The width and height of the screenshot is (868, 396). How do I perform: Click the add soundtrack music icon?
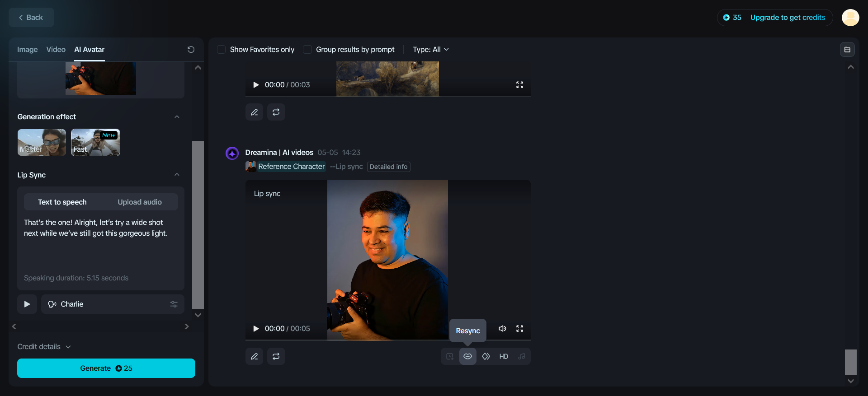tap(522, 356)
